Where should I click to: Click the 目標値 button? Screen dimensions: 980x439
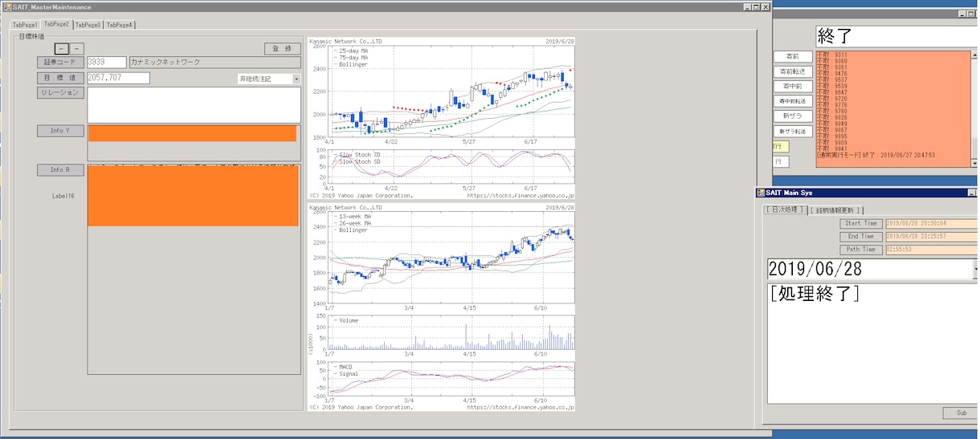(x=60, y=78)
